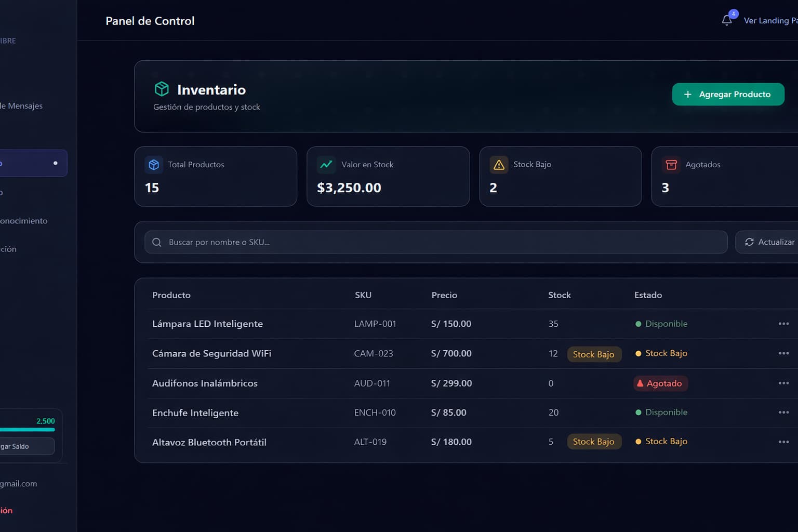Click Disponible status for Enchufe Inteligente
The image size is (798, 532).
(661, 412)
